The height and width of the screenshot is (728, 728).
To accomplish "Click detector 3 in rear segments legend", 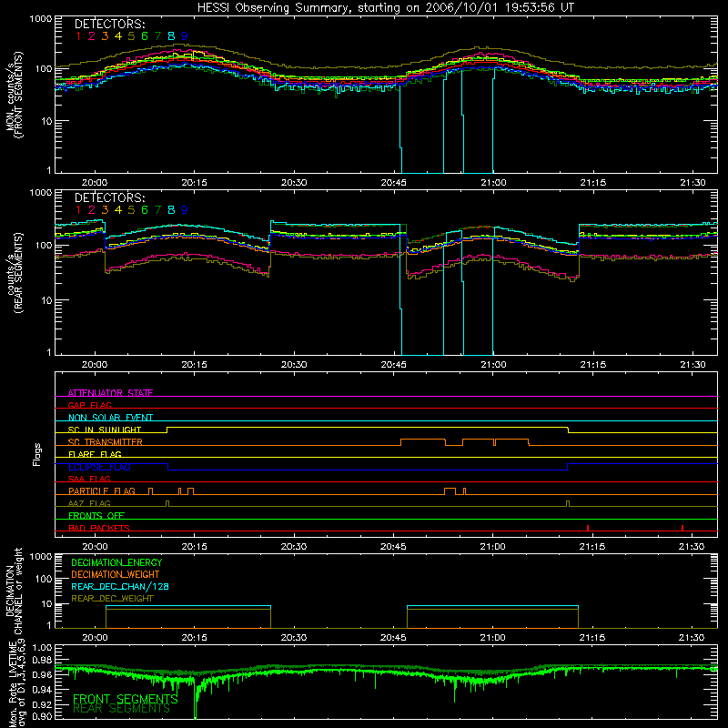I will pos(105,210).
